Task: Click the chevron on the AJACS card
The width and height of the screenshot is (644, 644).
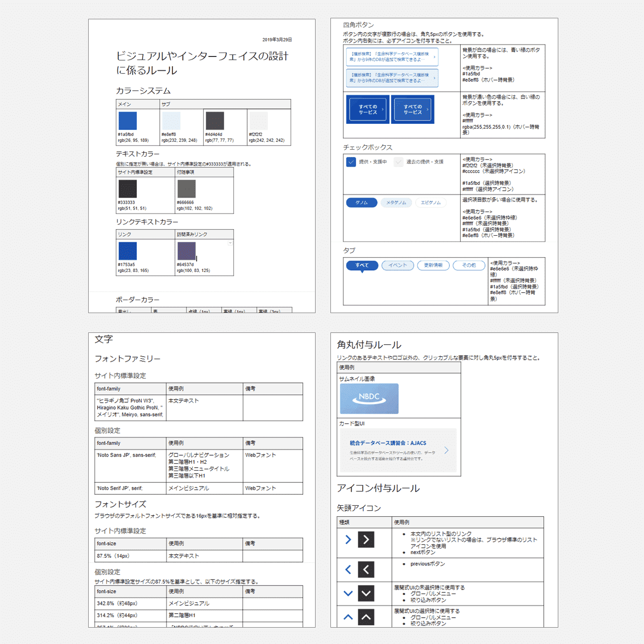Action: click(446, 450)
